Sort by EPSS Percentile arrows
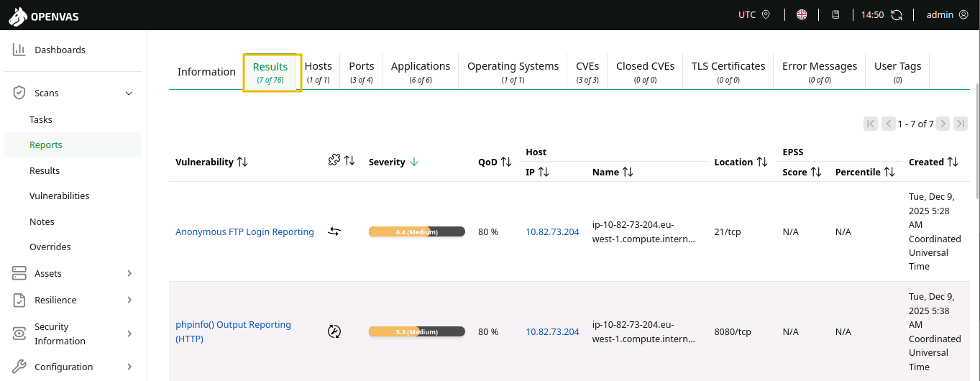The image size is (980, 381). [889, 172]
